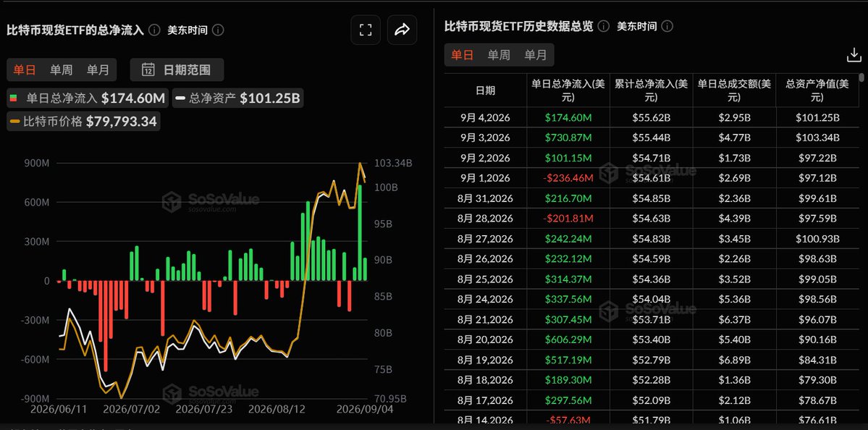Toggle the 单日总净流入 legend series
The width and height of the screenshot is (868, 430).
coord(87,98)
